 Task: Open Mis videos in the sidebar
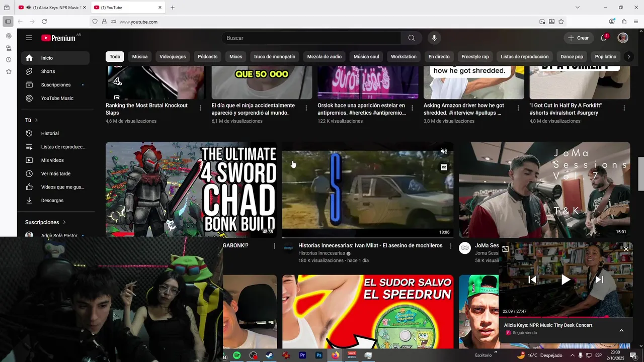click(x=55, y=160)
